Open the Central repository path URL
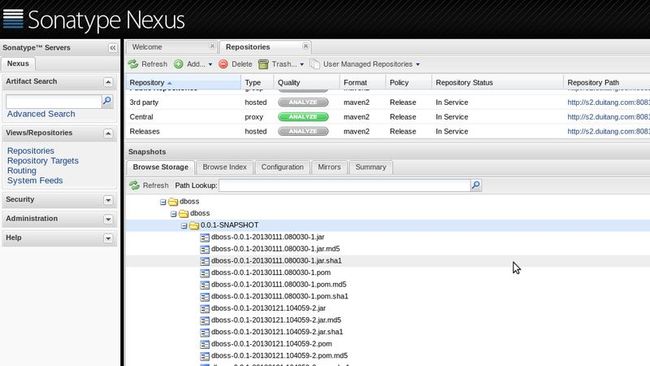This screenshot has width=650, height=366. pos(609,117)
